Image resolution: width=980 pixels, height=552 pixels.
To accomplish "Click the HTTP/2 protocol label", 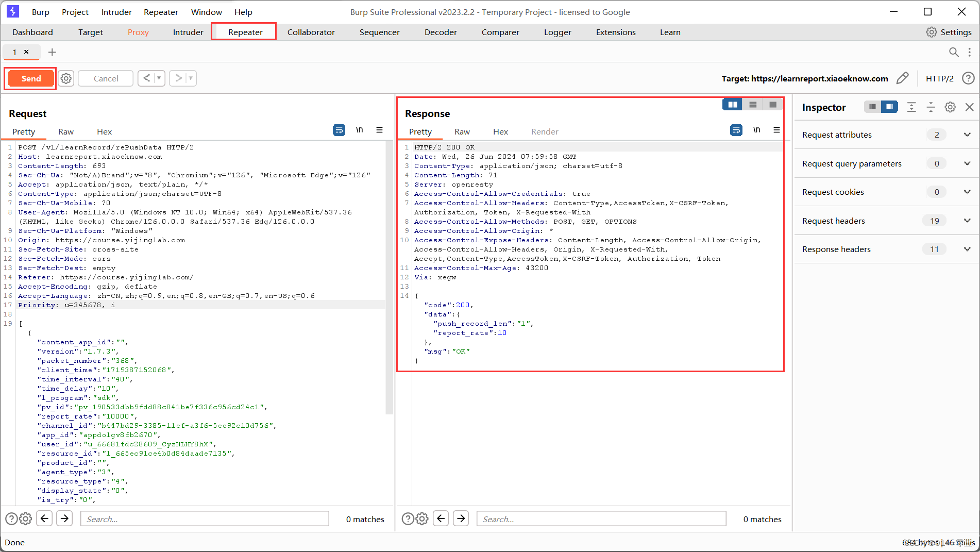I will pos(939,78).
